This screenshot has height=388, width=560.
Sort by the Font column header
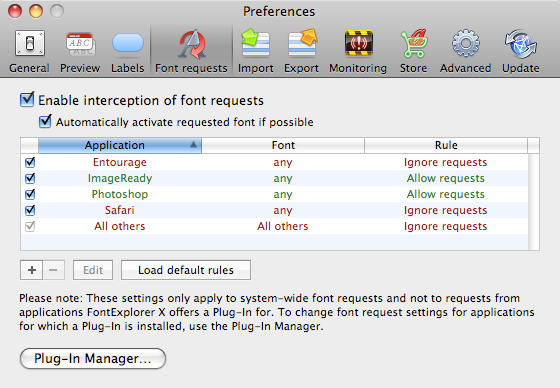[283, 145]
